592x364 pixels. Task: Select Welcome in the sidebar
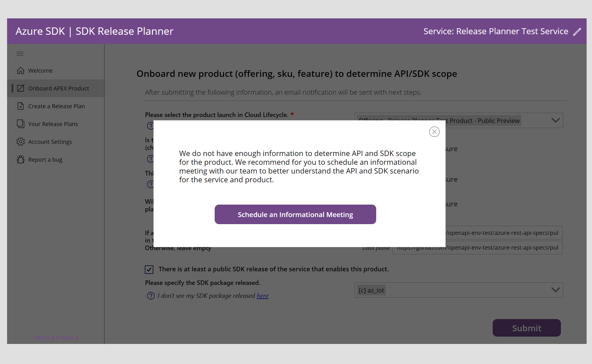point(40,70)
